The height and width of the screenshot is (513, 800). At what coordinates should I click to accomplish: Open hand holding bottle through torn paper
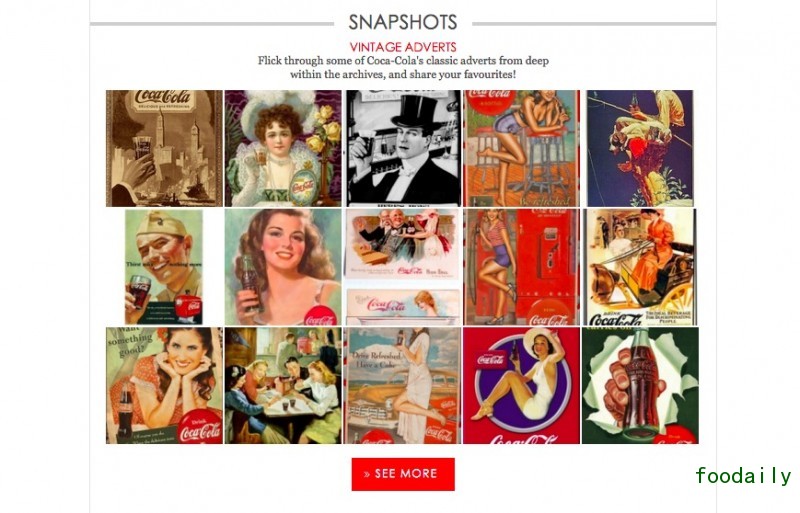(640, 385)
